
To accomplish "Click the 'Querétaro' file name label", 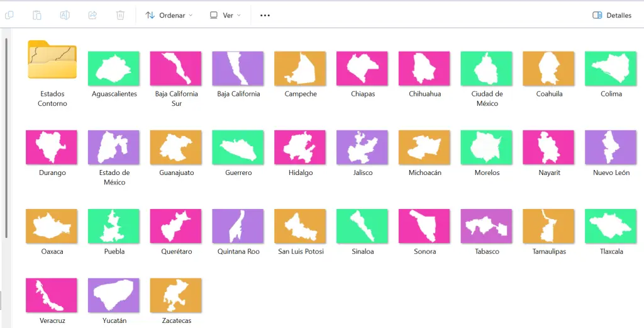I will click(177, 252).
